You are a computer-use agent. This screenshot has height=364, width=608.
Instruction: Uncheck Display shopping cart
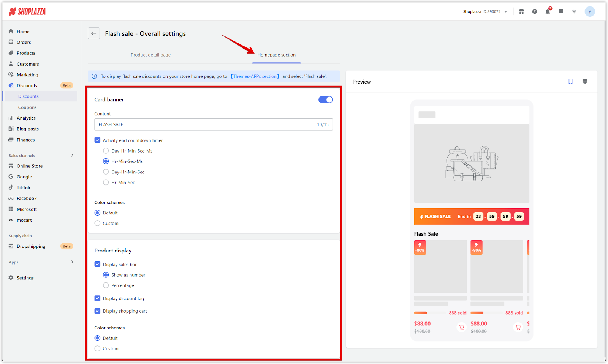pos(97,311)
